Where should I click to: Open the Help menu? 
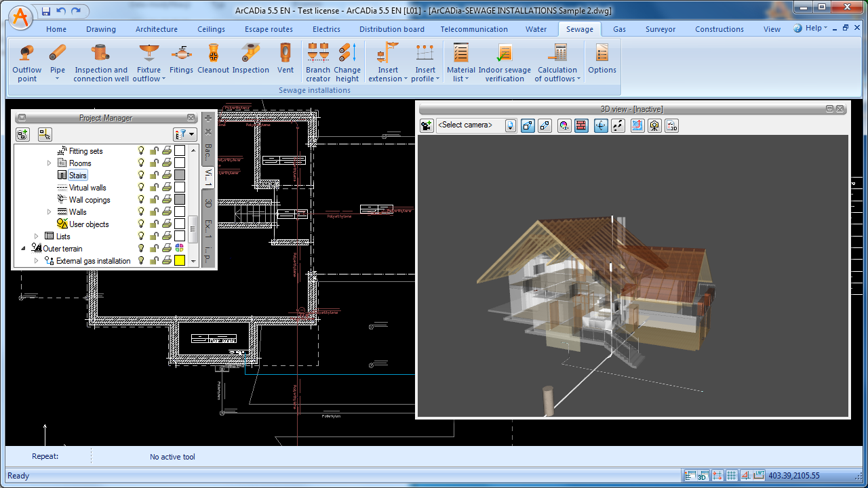coord(811,28)
